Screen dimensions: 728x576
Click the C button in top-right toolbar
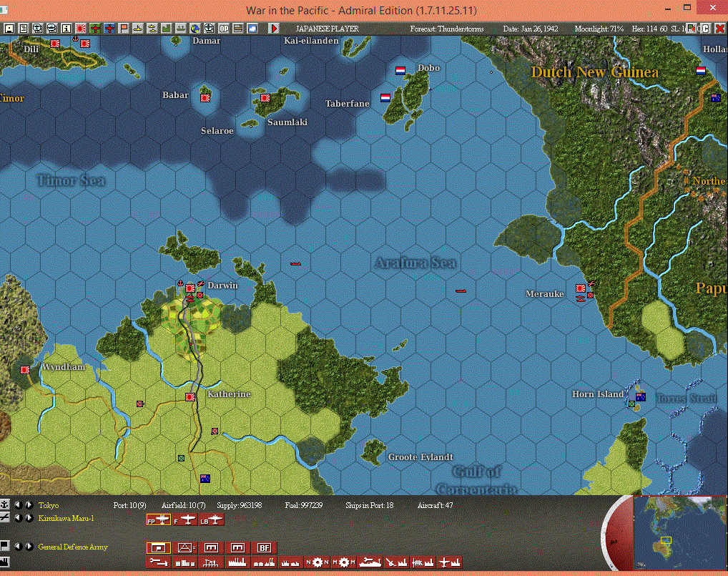[x=705, y=29]
